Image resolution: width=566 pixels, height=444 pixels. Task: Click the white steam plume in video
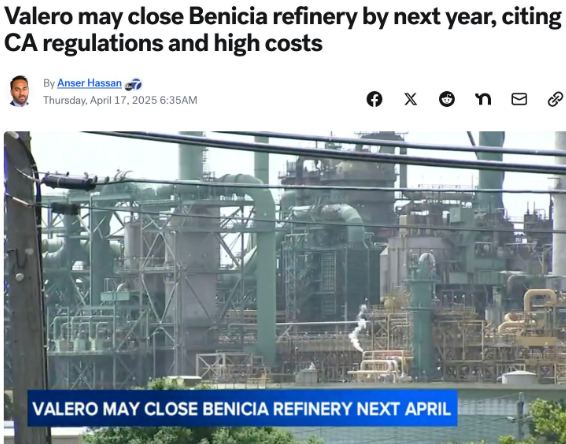[x=358, y=327]
